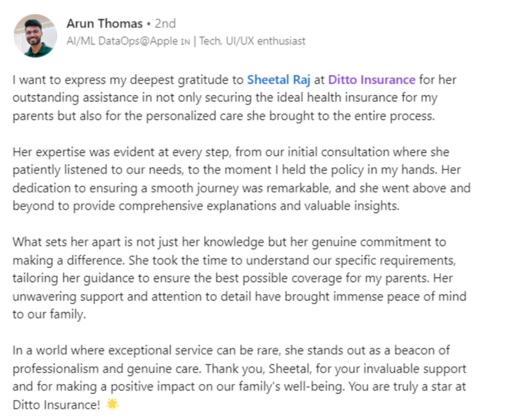This screenshot has height=420, width=505.
Task: Click the sun emoji ending the post
Action: (112, 404)
